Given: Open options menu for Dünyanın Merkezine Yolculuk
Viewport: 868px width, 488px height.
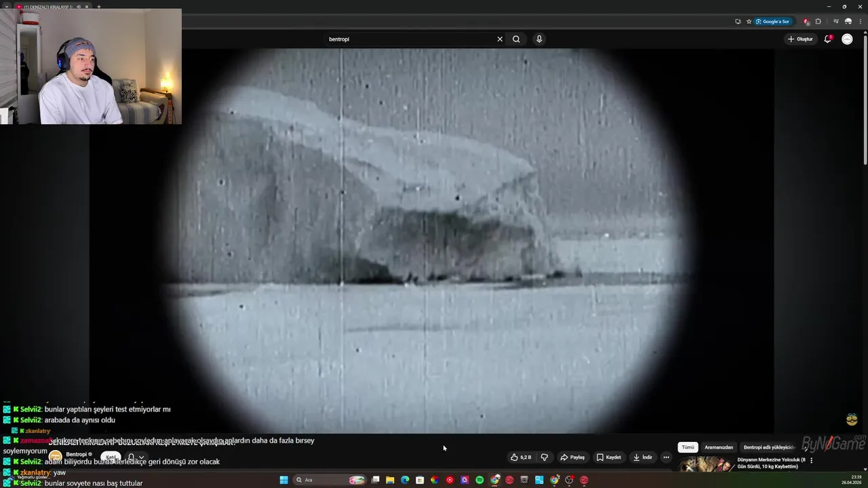Looking at the screenshot, I should point(811,460).
